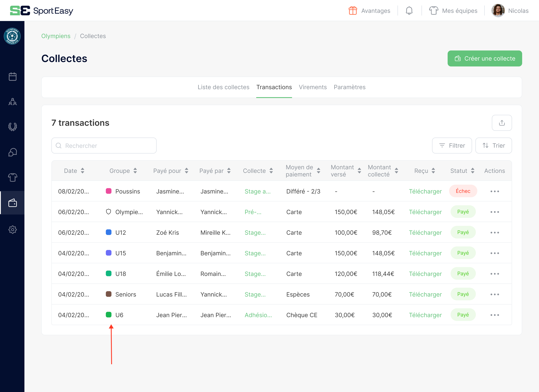Toggle sorting on the Date column
This screenshot has width=539, height=392.
click(x=83, y=171)
